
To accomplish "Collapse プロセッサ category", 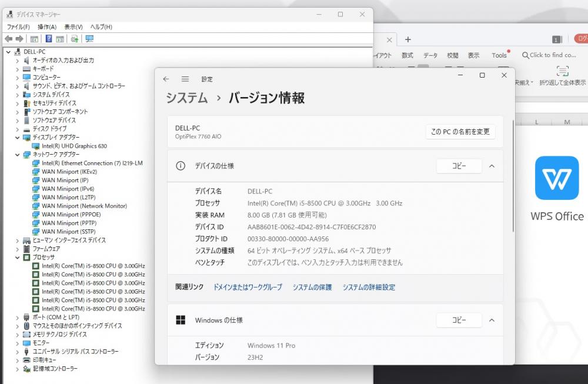I will coord(17,257).
